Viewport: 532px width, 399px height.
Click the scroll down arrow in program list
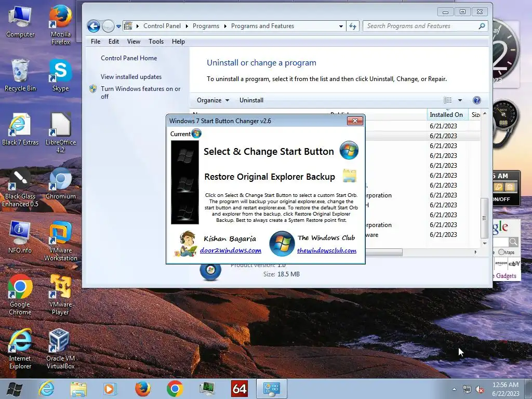point(485,243)
